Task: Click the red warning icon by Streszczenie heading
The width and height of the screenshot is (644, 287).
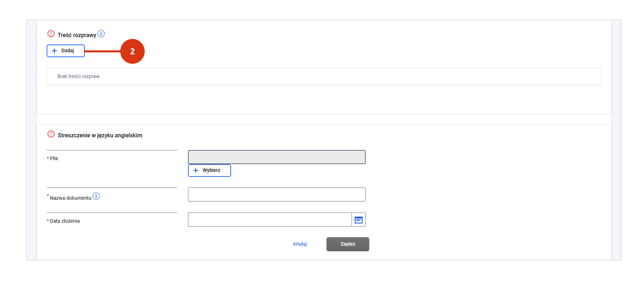Action: tap(51, 134)
